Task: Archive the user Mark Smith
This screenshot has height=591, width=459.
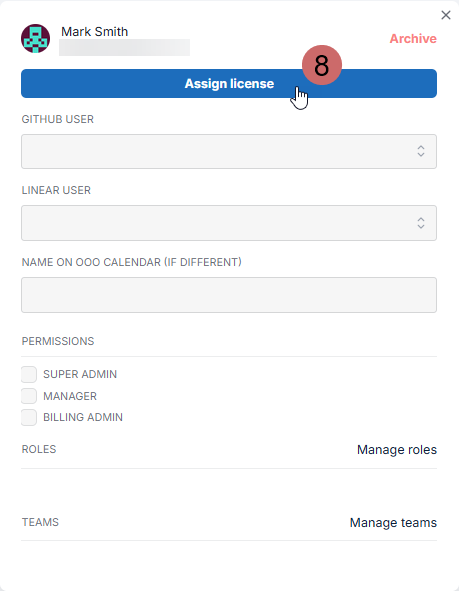Action: (x=413, y=38)
